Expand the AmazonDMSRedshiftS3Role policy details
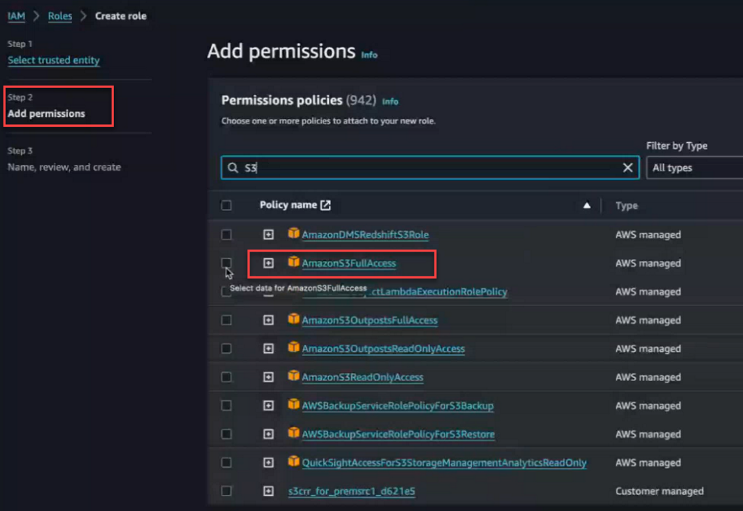 269,235
